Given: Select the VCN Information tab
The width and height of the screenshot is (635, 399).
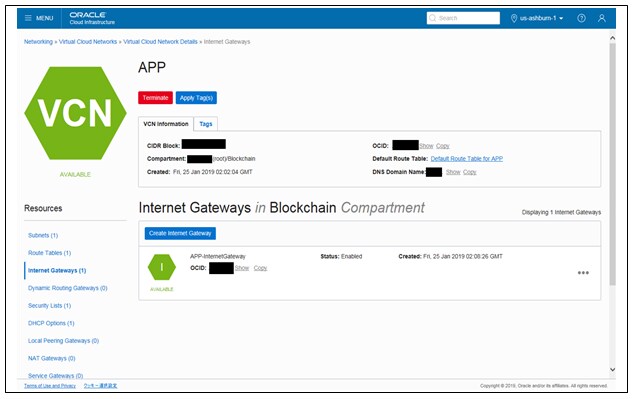Looking at the screenshot, I should (x=166, y=124).
